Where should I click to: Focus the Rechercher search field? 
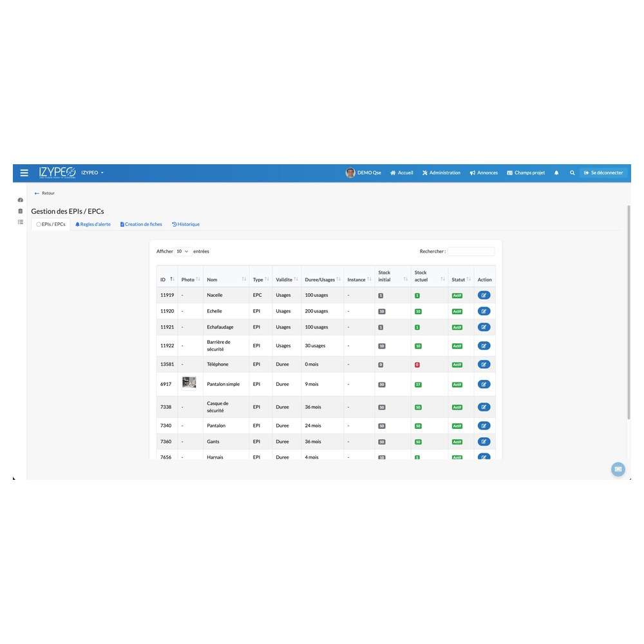click(x=471, y=251)
